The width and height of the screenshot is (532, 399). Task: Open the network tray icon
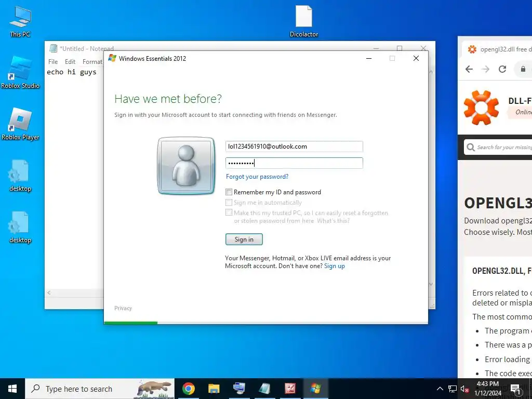pos(453,389)
